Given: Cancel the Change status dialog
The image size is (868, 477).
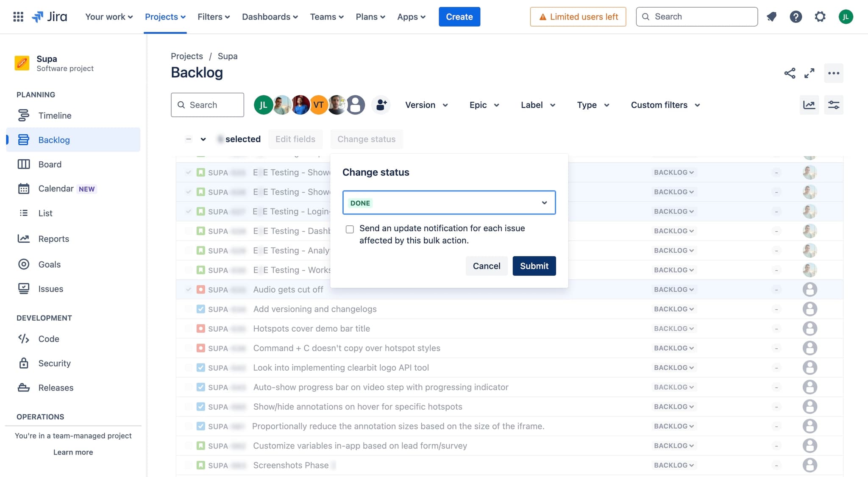Looking at the screenshot, I should 486,266.
